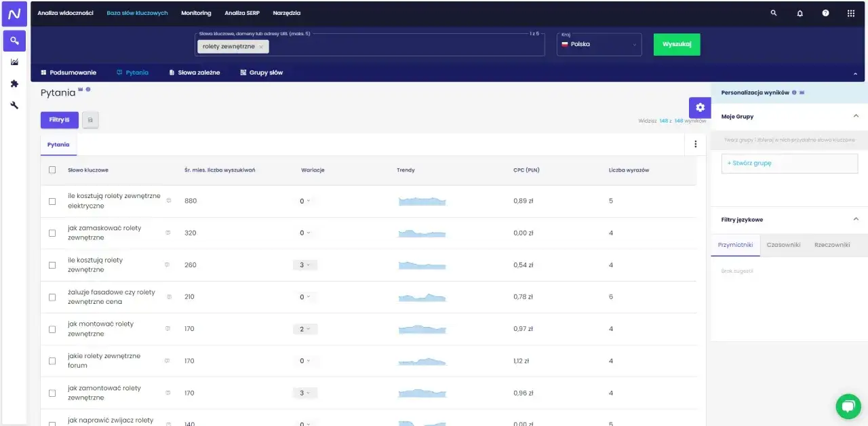868x426 pixels.
Task: Open the green chat support bubble
Action: tap(848, 406)
